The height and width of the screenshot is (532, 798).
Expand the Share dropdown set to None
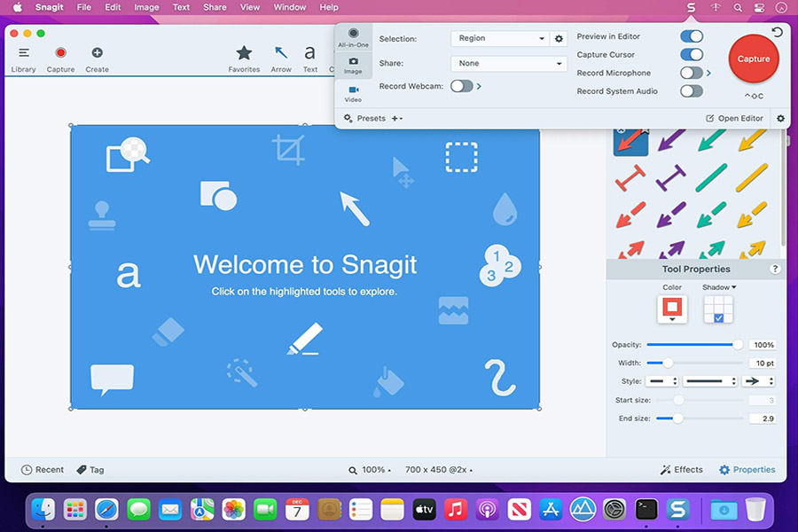[x=508, y=63]
